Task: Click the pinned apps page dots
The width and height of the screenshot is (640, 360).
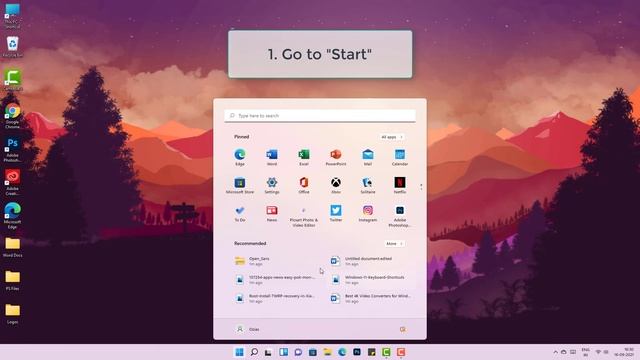Action: tap(421, 187)
